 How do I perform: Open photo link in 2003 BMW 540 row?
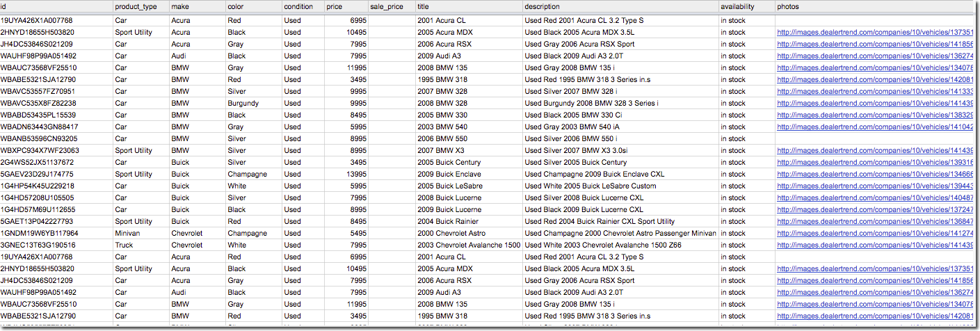click(x=874, y=127)
